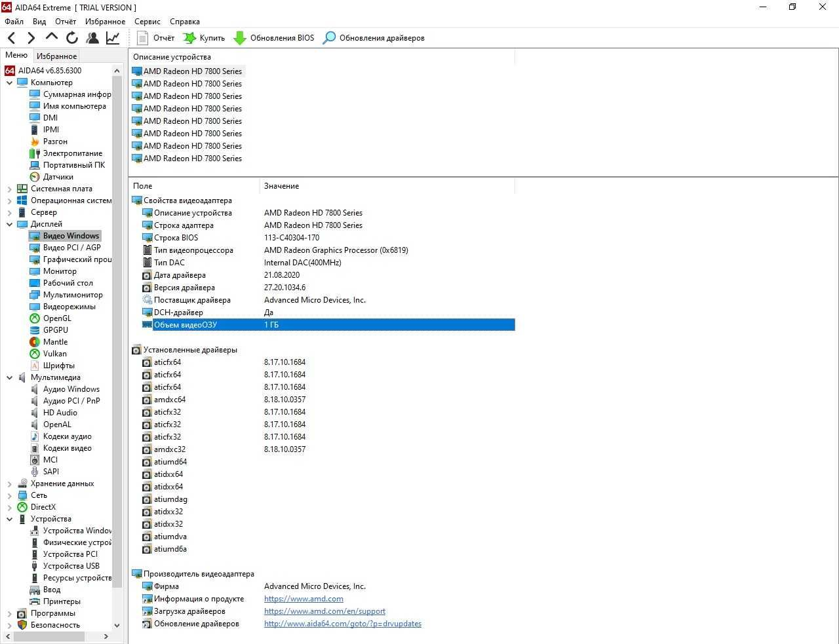Select SAPI tree item

[50, 472]
